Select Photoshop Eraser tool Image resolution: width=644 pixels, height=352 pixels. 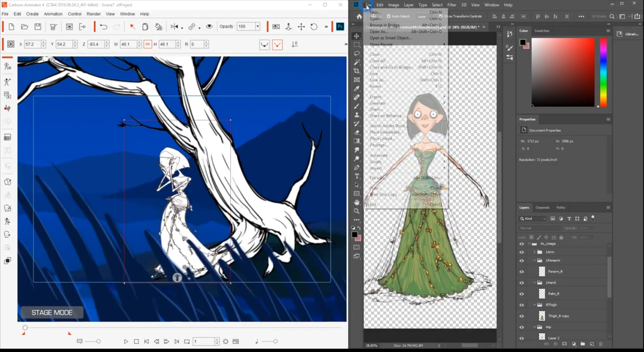pyautogui.click(x=357, y=133)
